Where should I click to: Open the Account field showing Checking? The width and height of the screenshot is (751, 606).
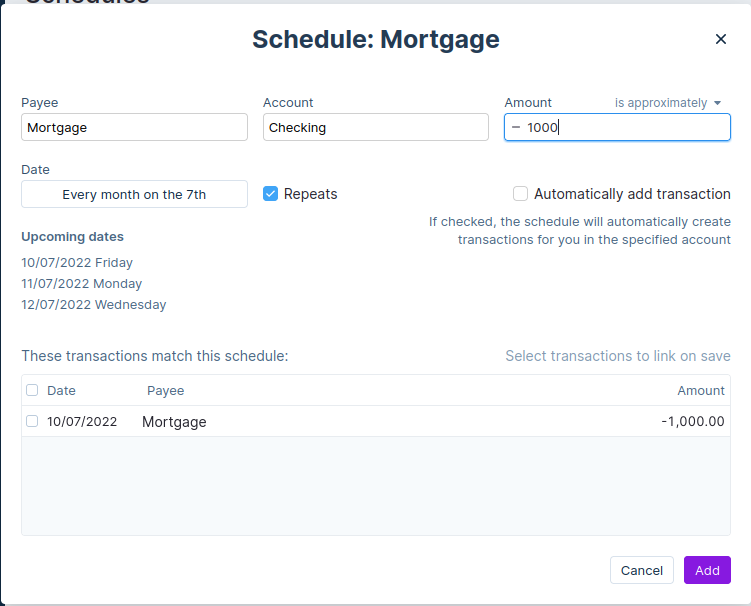pos(375,127)
